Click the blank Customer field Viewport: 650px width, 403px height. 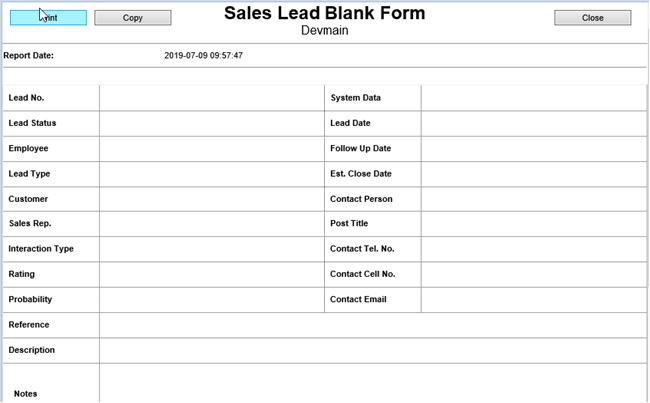211,199
